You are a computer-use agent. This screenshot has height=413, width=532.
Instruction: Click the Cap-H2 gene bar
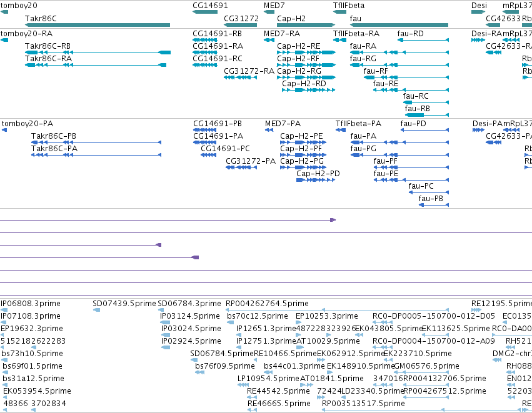pyautogui.click(x=306, y=25)
